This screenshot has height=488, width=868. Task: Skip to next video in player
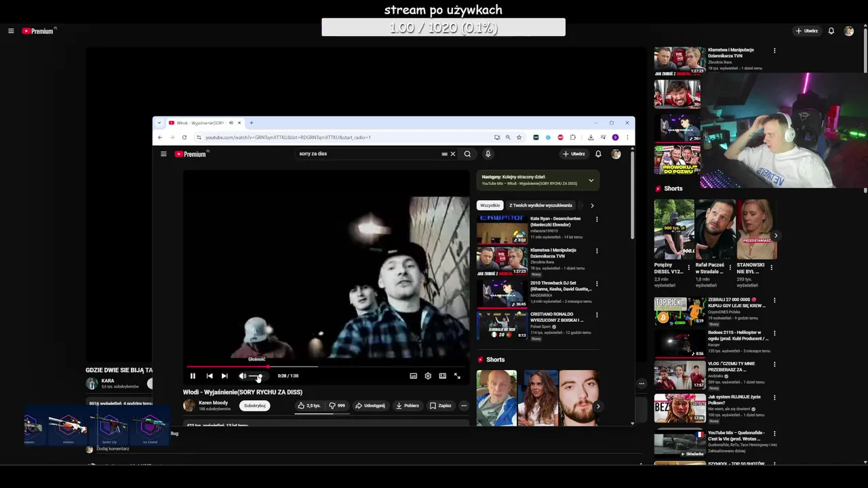224,375
